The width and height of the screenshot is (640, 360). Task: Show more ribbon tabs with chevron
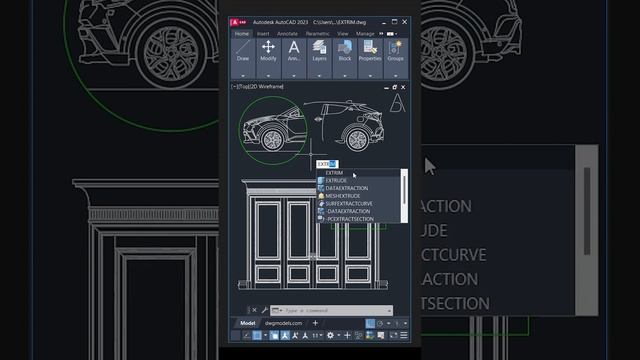coord(381,33)
